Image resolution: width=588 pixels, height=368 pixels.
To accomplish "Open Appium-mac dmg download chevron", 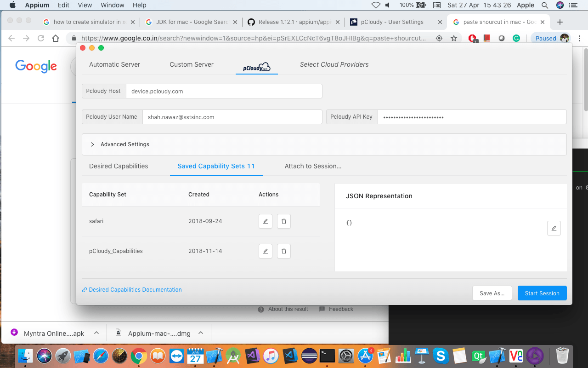I will pyautogui.click(x=201, y=333).
